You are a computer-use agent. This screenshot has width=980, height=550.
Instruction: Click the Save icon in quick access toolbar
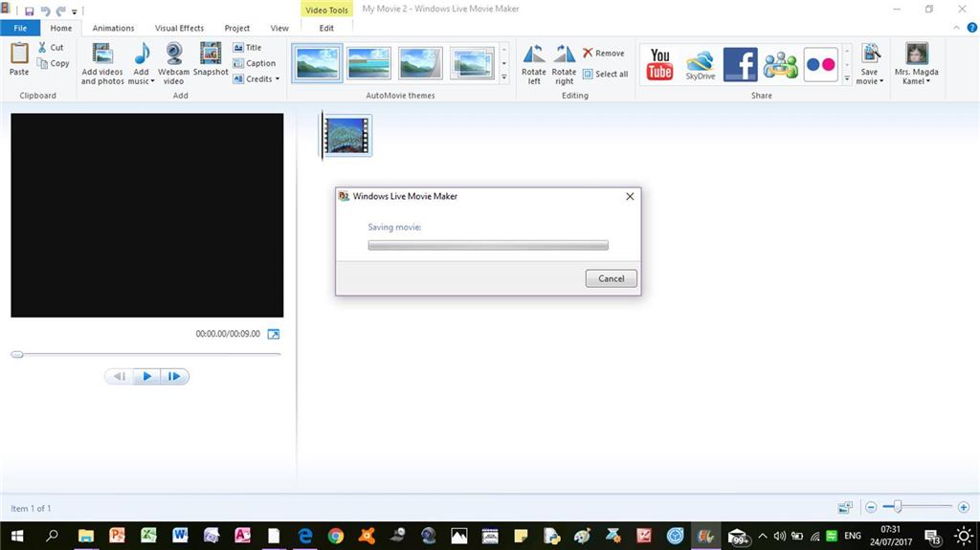click(29, 11)
